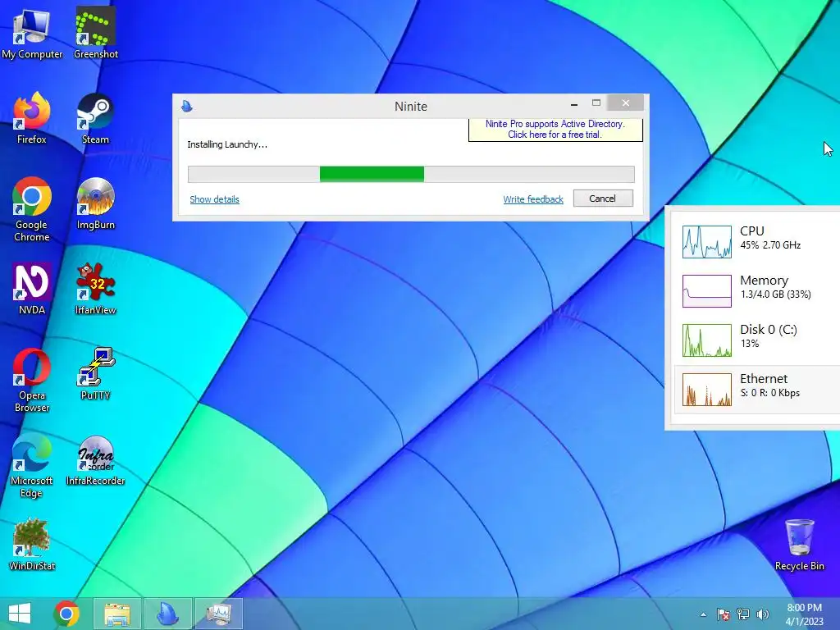The image size is (840, 630).
Task: Select Memory entry in Task Manager
Action: tap(757, 291)
